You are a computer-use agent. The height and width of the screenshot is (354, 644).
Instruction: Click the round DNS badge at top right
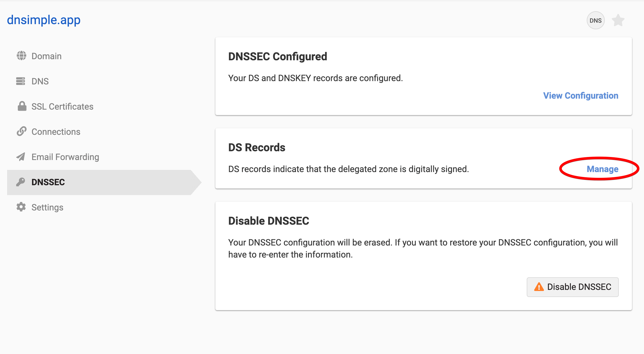coord(595,21)
